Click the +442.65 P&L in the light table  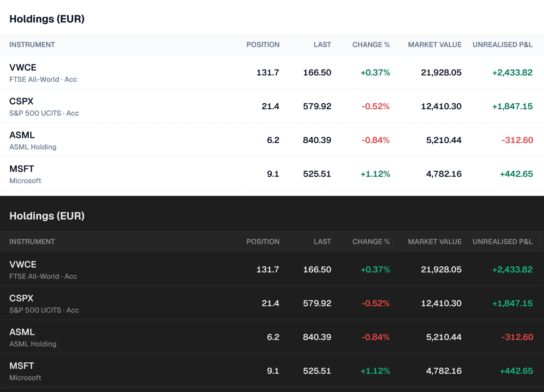tap(516, 174)
